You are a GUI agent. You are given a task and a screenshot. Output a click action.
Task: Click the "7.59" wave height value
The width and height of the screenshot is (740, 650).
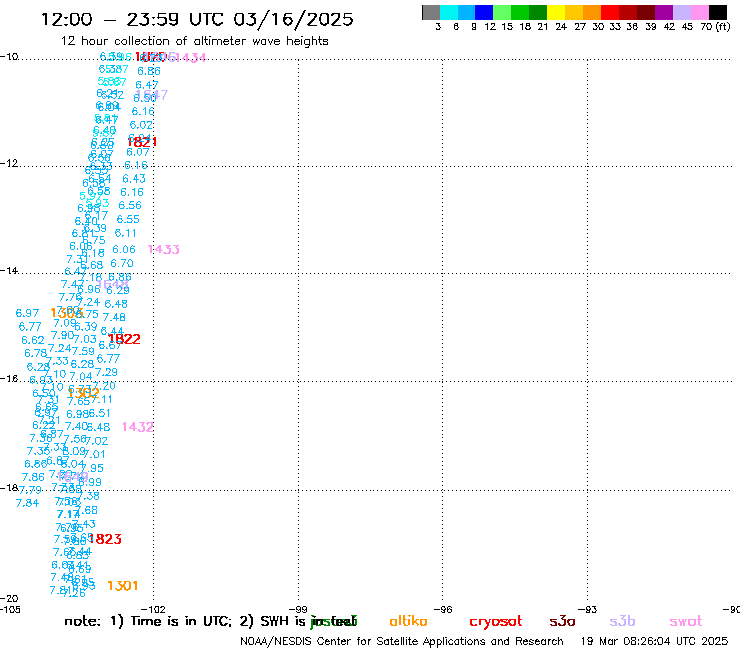click(83, 351)
